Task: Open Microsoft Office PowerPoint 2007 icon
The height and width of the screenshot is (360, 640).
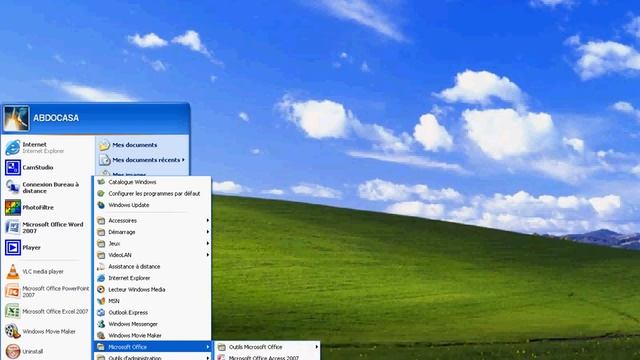Action: point(13,291)
